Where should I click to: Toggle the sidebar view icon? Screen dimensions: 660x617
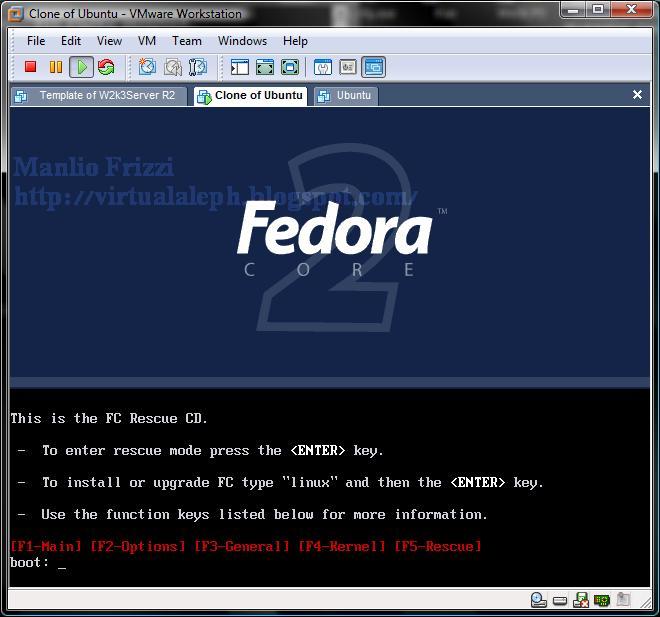tap(240, 67)
